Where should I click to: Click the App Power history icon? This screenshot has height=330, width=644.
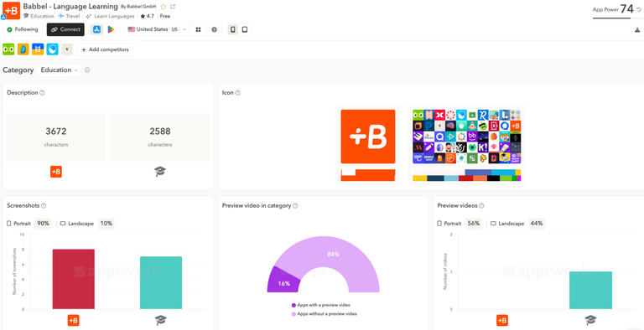(639, 9)
